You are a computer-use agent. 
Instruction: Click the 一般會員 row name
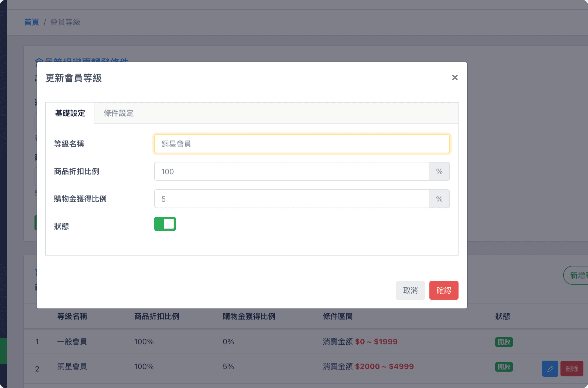[72, 342]
